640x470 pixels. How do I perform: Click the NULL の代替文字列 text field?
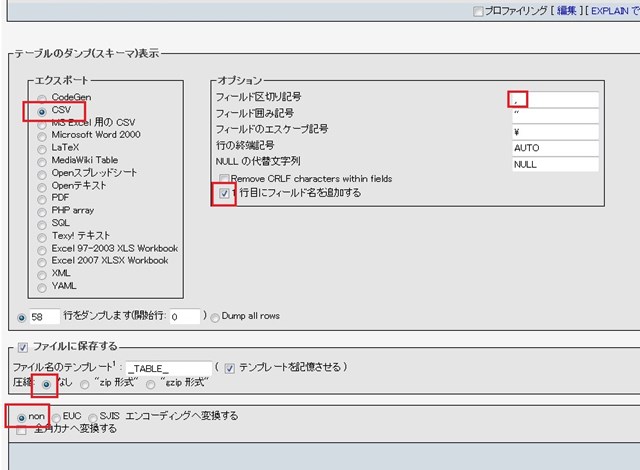[554, 164]
